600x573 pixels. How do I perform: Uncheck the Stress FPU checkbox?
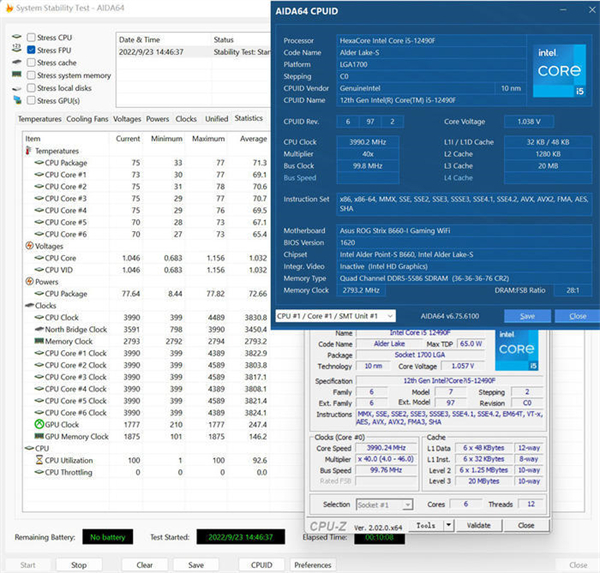pos(31,50)
